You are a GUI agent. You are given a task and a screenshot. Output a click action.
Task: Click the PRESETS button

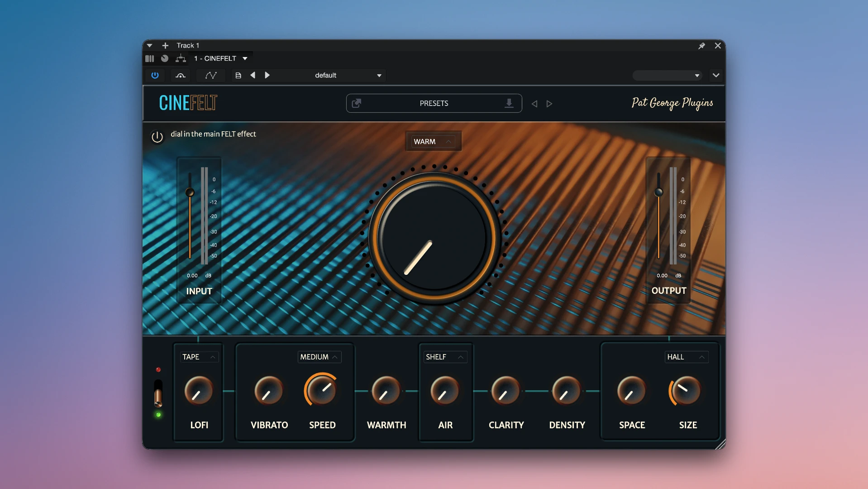pos(434,103)
